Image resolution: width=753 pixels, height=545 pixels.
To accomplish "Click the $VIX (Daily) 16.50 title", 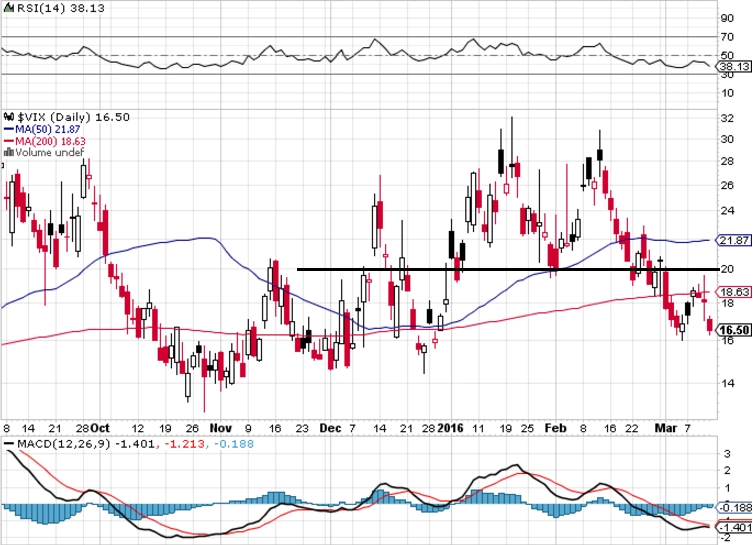I will click(73, 117).
